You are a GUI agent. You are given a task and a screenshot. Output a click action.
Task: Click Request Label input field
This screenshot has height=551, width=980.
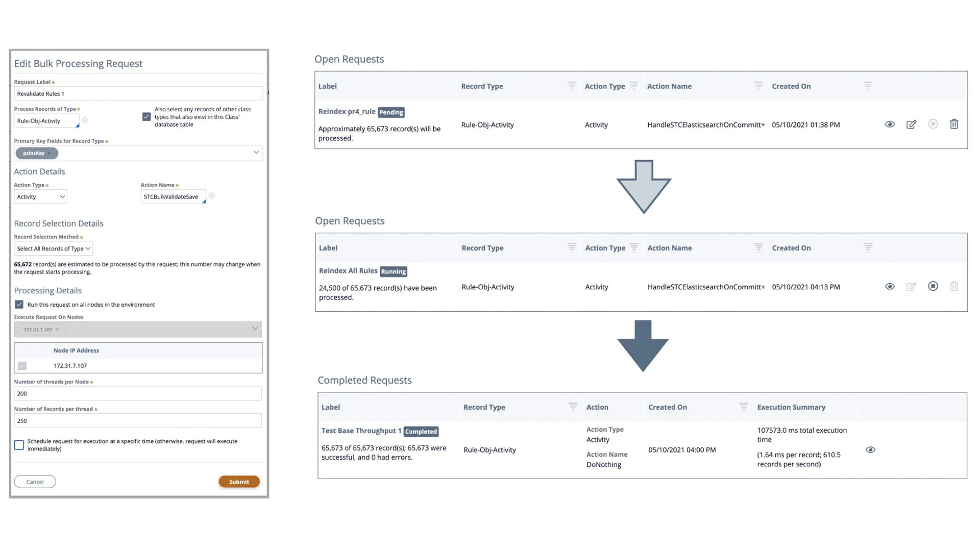138,94
